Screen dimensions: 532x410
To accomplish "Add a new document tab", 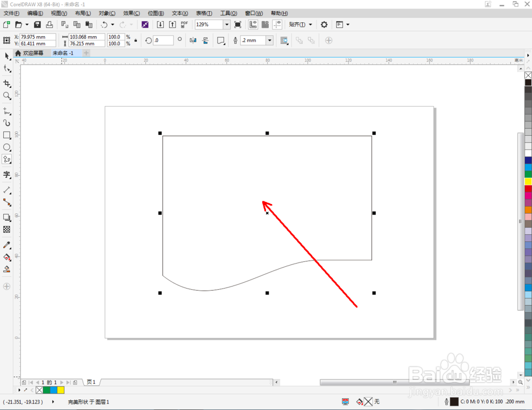I will [86, 53].
